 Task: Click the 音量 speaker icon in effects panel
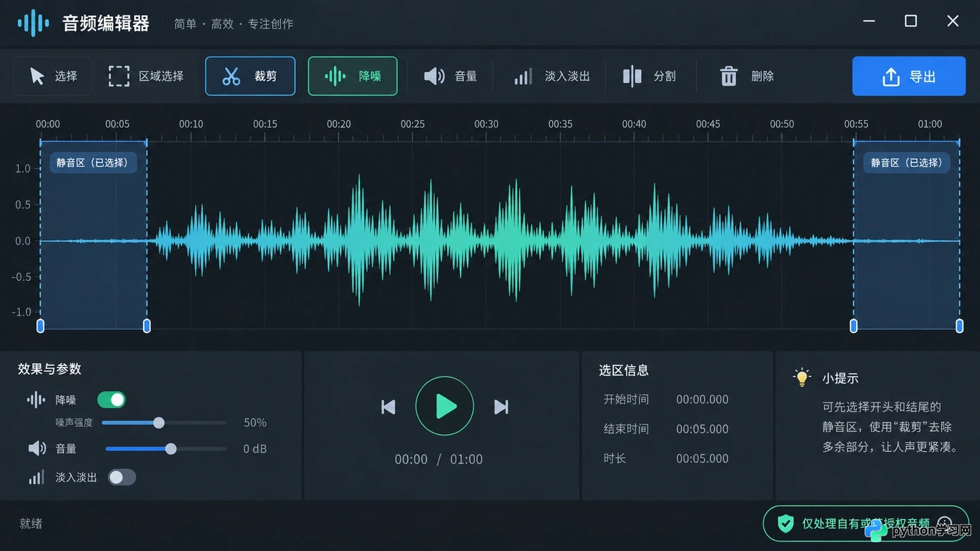tap(37, 449)
